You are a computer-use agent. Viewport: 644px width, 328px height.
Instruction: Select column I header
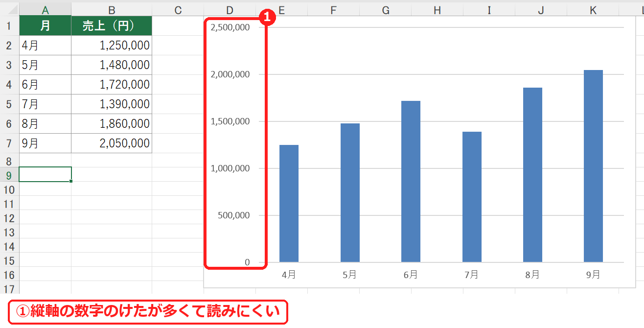489,9
